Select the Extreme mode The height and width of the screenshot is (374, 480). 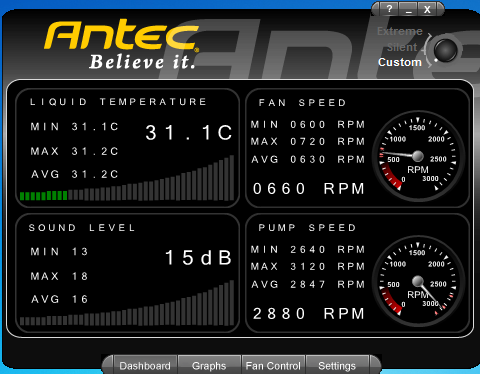(400, 31)
